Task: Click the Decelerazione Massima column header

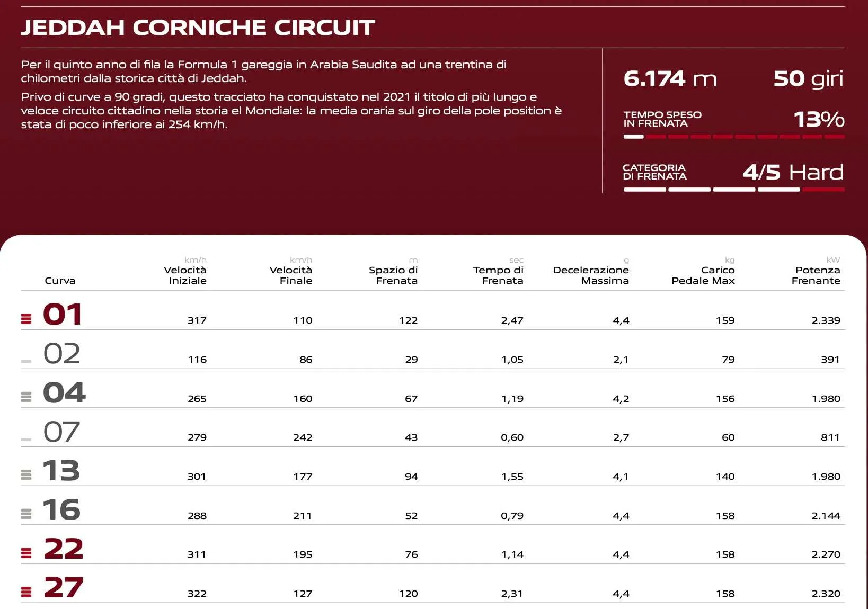Action: (591, 275)
